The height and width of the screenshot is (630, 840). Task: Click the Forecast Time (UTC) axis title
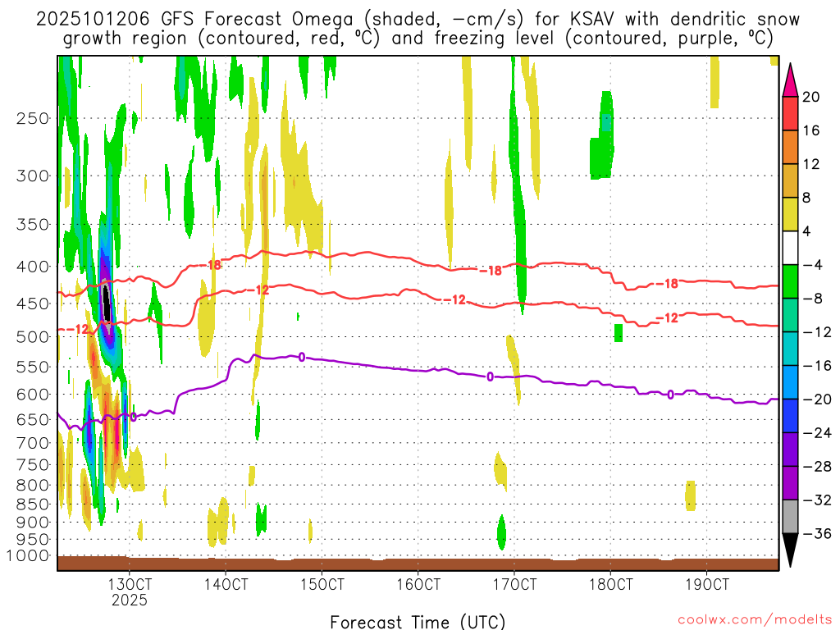[x=418, y=622]
